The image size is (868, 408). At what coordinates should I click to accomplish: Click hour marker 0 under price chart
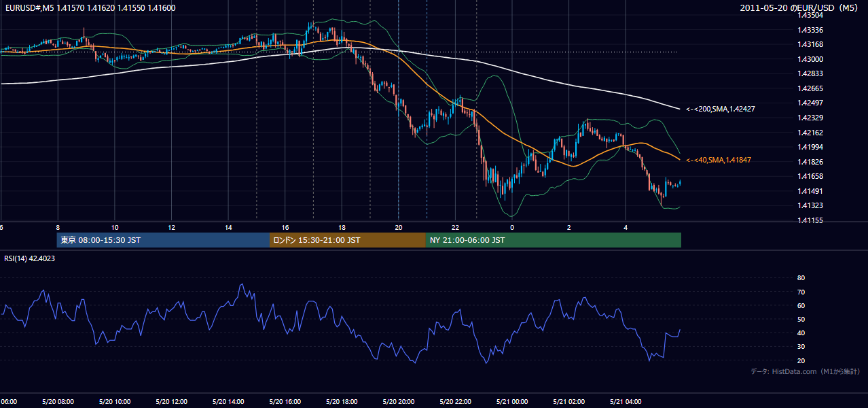(x=512, y=227)
